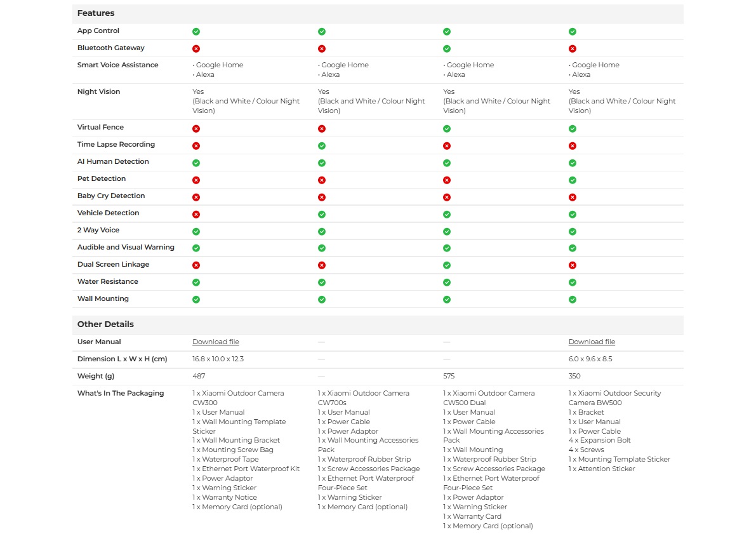Click last-column red cross in Bluetooth Gateway row
Screen dimensions: 756x534
573,49
